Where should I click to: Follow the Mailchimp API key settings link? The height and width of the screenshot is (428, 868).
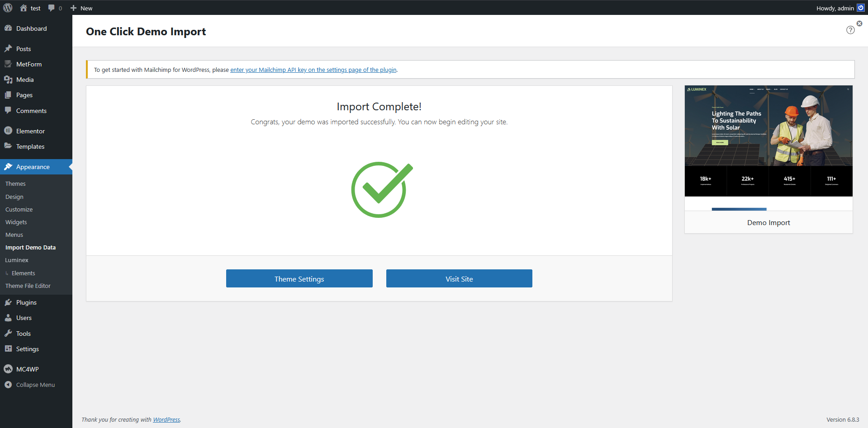[313, 70]
